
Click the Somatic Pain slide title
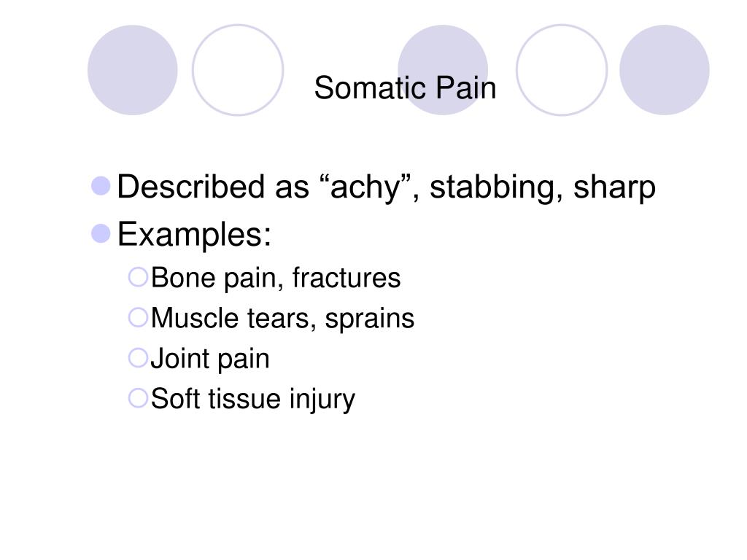[405, 87]
